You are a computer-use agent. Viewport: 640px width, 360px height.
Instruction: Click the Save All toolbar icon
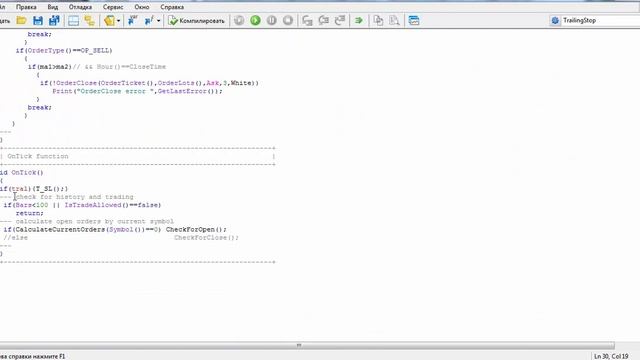click(x=54, y=20)
